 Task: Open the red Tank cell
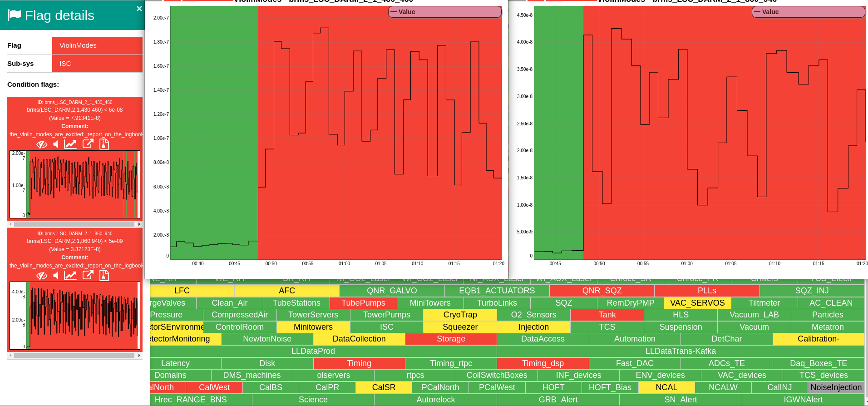coord(607,315)
